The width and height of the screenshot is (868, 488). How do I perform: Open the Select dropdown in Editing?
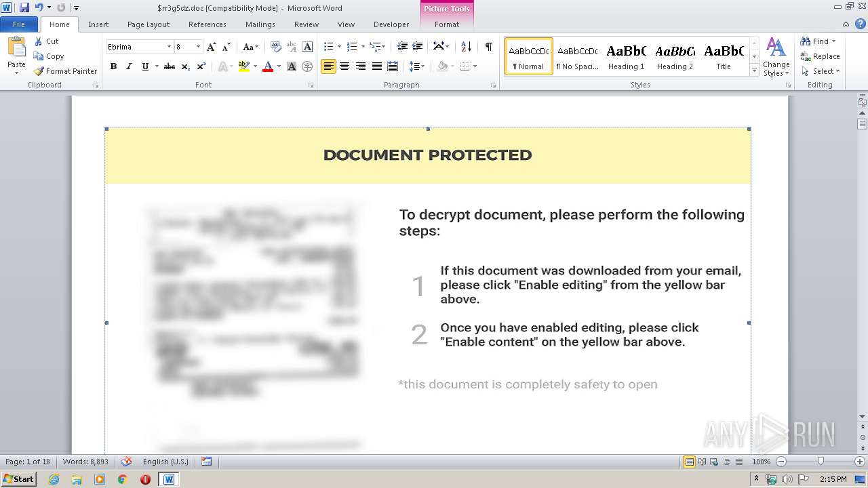pos(820,71)
